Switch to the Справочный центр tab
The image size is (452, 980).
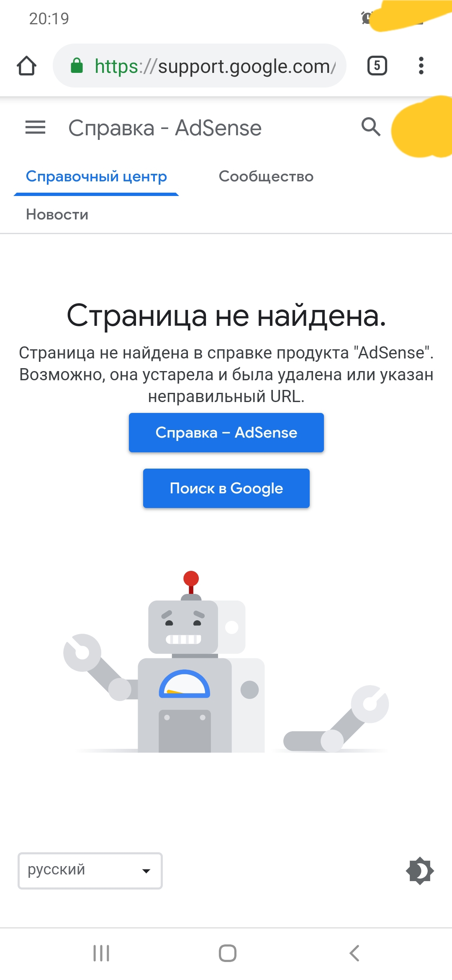(96, 177)
